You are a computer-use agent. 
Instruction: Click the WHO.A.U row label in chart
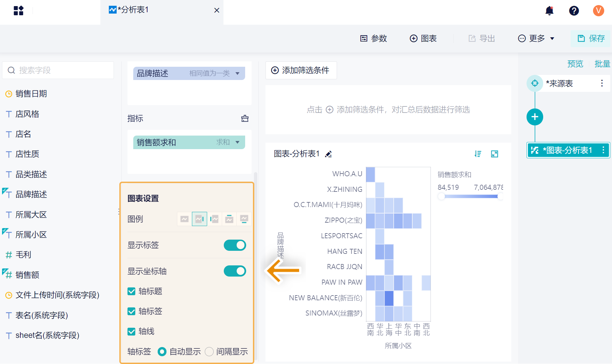click(347, 174)
